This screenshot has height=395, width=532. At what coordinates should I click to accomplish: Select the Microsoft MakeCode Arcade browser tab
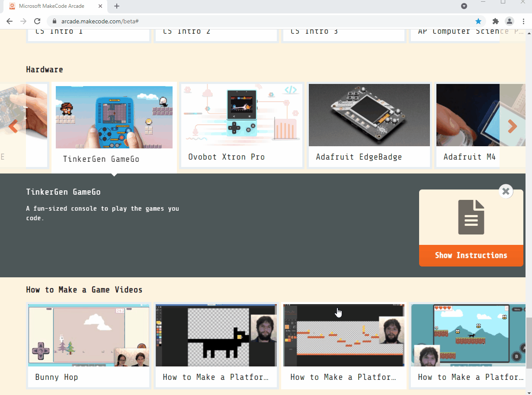point(52,6)
